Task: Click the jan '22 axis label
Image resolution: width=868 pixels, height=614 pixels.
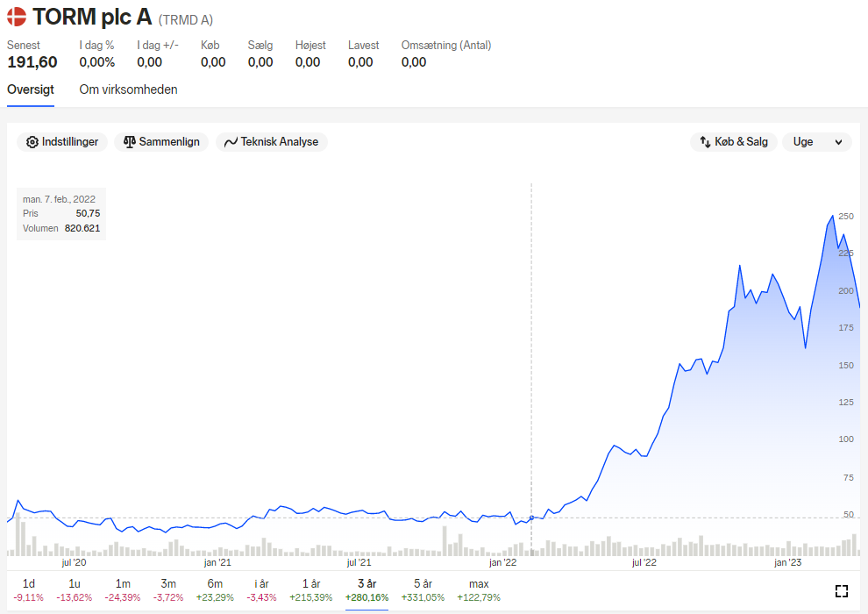Action: coord(502,562)
